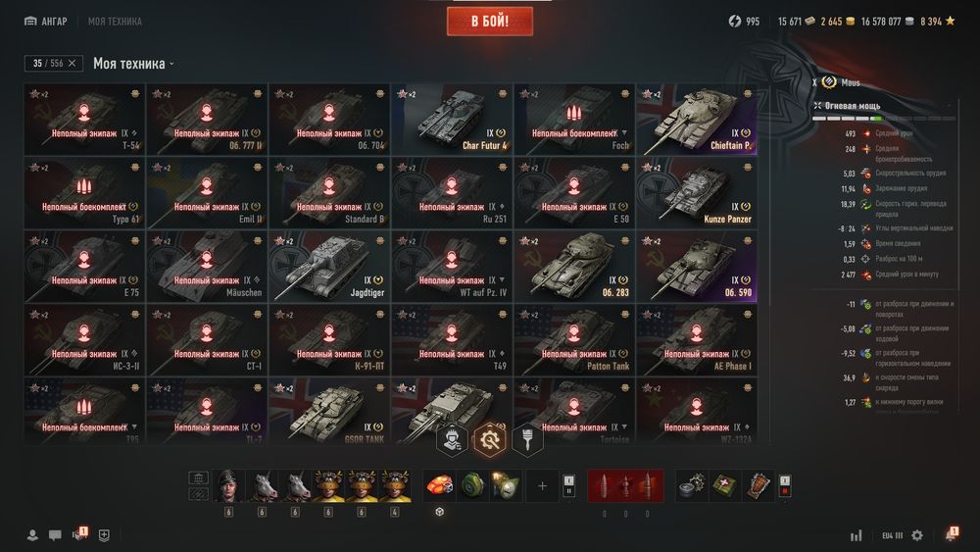Add equipment via the empty plus slot

tap(542, 485)
